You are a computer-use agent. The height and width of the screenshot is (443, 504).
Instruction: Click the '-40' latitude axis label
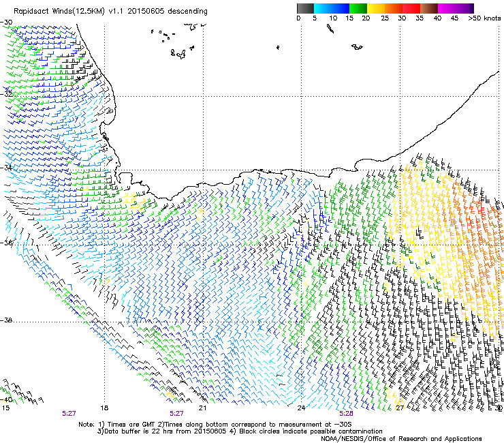coord(6,399)
